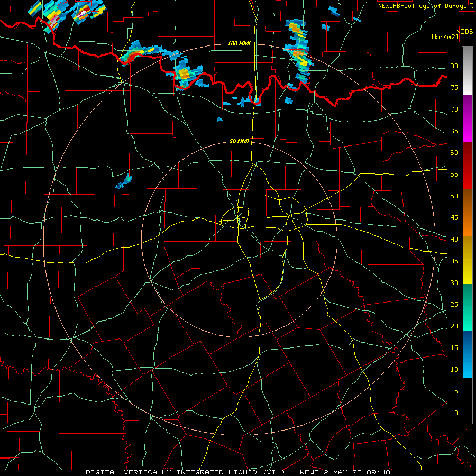Click the scale value 45
This screenshot has height=476, width=476.
coord(454,218)
